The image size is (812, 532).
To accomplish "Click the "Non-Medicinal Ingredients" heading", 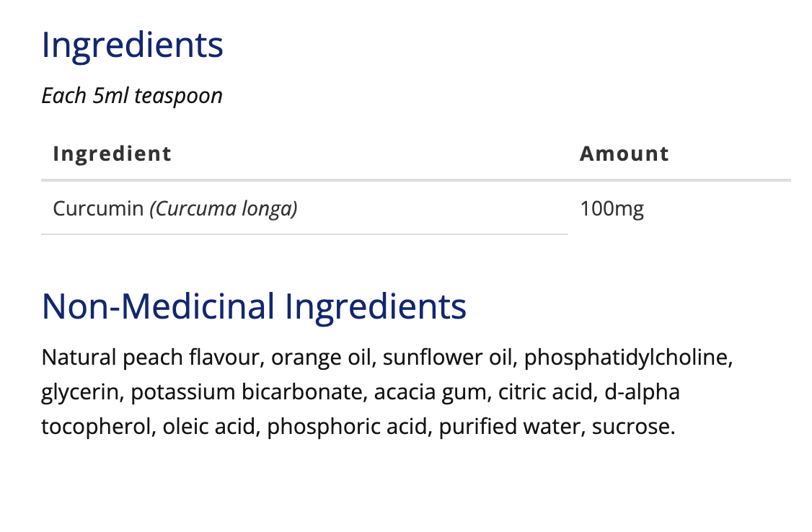I will (x=254, y=306).
